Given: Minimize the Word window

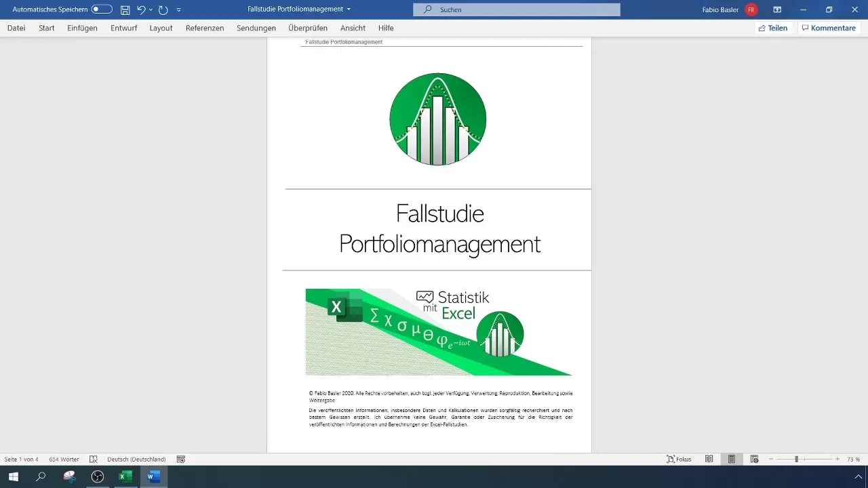Looking at the screenshot, I should coord(803,9).
